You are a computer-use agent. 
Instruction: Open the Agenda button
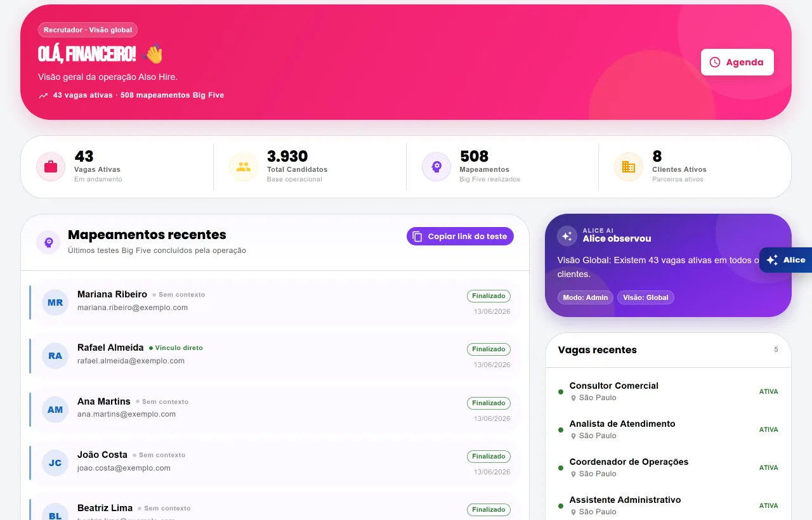737,62
